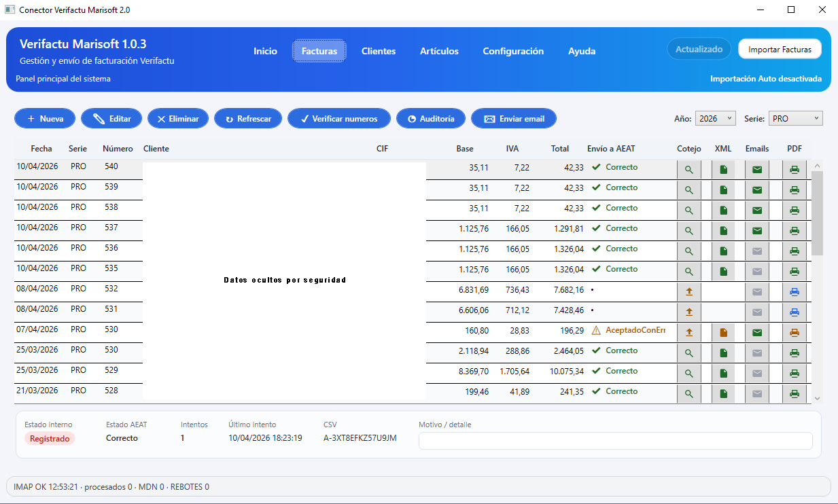Open the Clientes tab
Image resolution: width=838 pixels, height=504 pixels.
tap(379, 51)
